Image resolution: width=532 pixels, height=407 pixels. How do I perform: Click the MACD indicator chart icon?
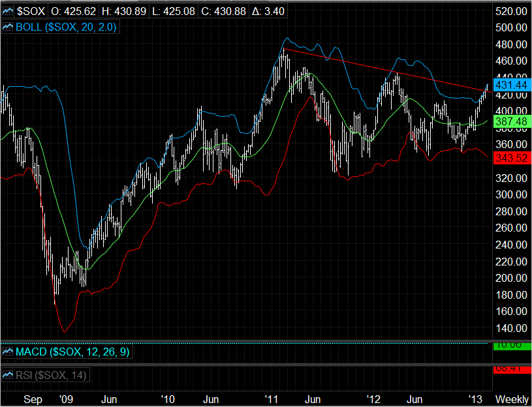[8, 352]
